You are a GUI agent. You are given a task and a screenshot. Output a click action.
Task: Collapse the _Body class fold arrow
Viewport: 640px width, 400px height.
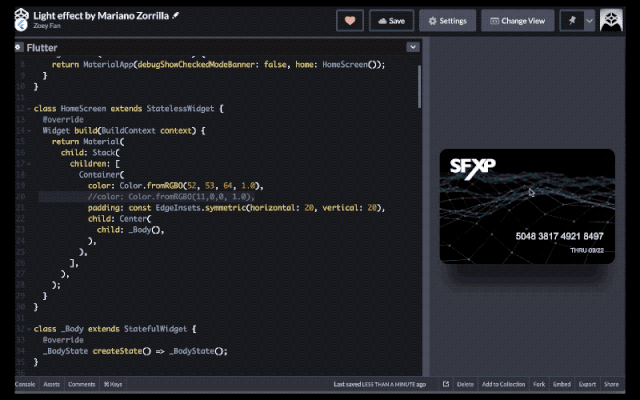click(x=27, y=328)
